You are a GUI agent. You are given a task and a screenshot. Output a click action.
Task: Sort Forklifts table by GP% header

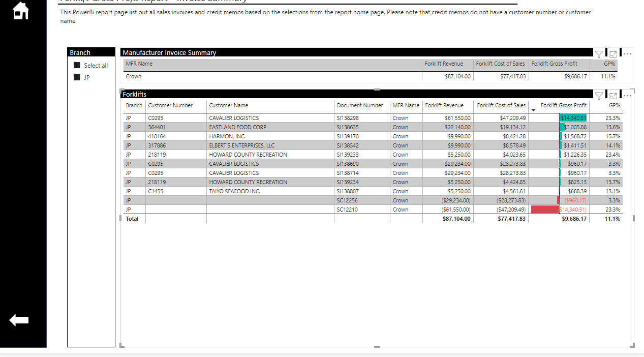[615, 105]
